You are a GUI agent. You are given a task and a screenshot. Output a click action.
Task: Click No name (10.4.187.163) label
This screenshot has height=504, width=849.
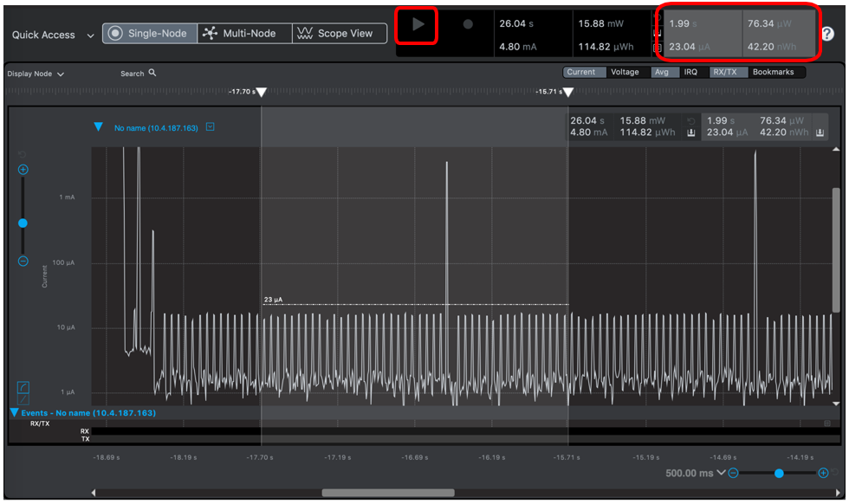156,128
